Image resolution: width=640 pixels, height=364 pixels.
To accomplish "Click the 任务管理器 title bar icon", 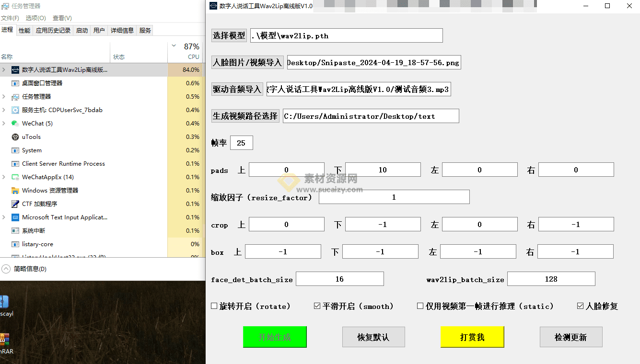I will click(x=6, y=6).
